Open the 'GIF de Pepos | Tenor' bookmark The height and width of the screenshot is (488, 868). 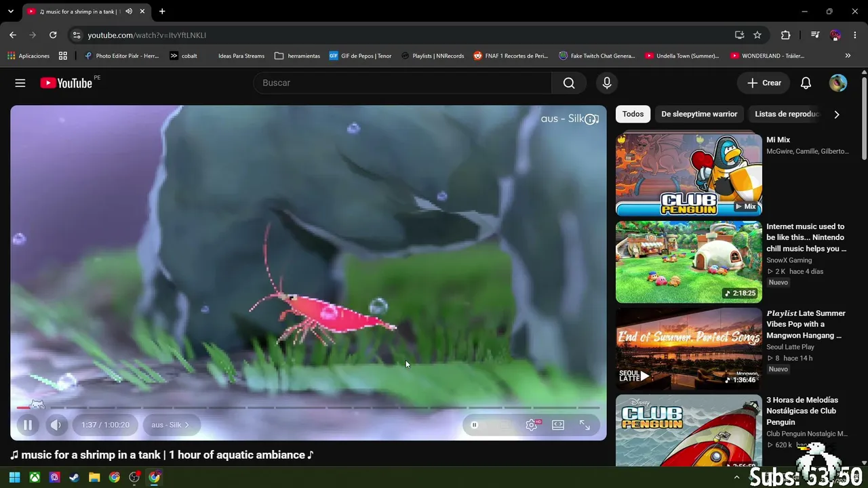[360, 56]
